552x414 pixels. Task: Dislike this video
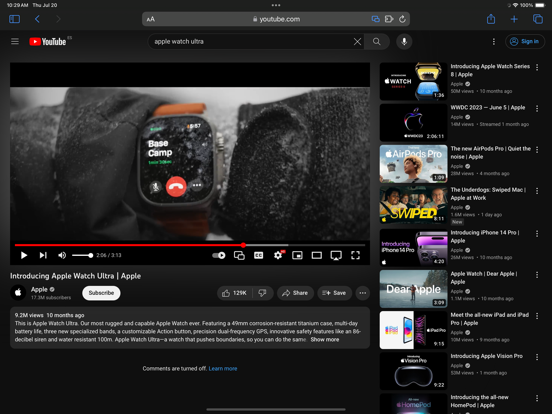[x=263, y=293]
